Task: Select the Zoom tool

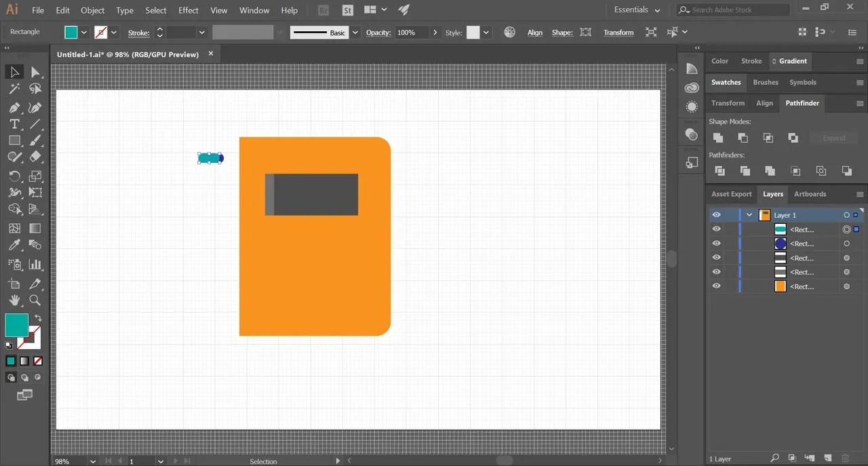Action: click(x=35, y=300)
